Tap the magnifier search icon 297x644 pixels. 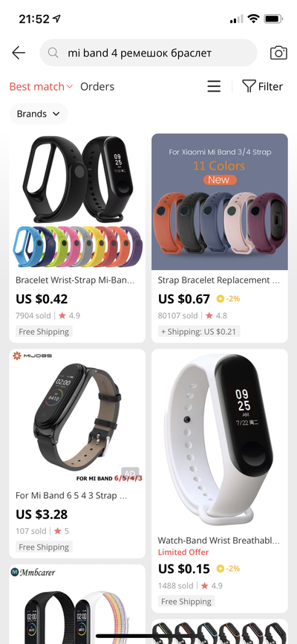53,53
